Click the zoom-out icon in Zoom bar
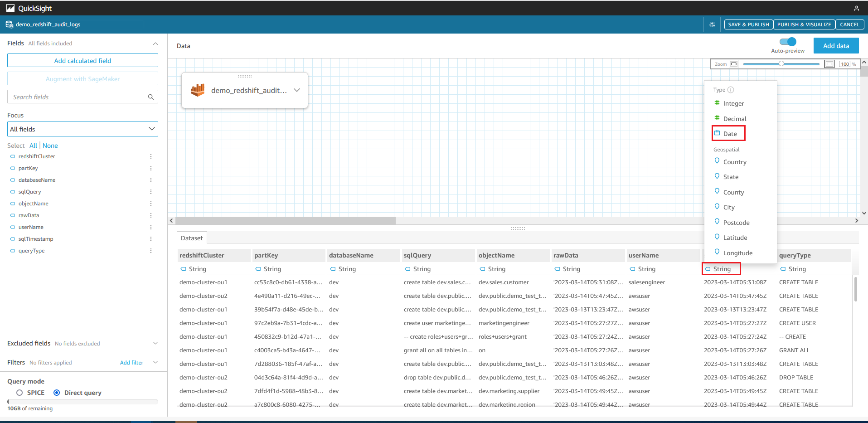Screen dimensions: 868x423 [x=734, y=64]
